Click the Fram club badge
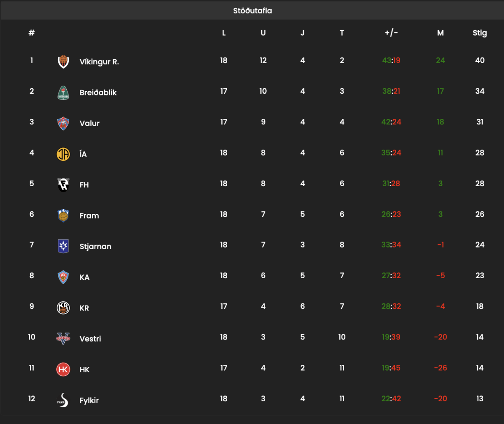 click(x=63, y=216)
